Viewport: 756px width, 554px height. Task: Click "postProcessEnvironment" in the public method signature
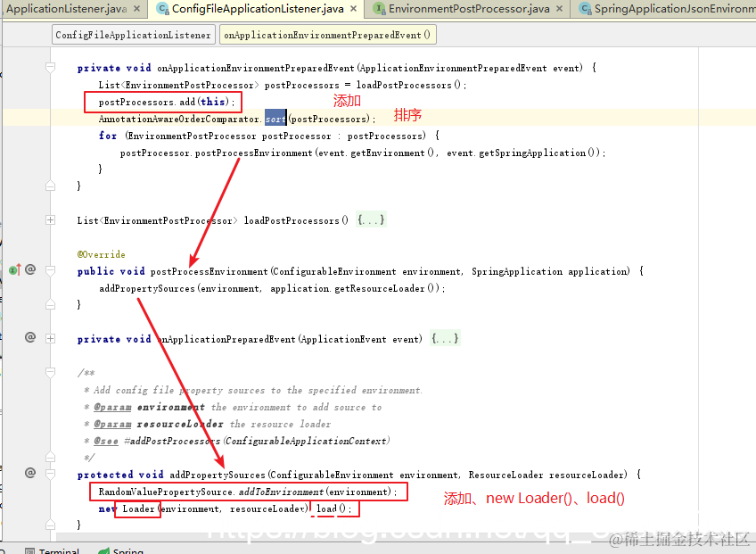click(x=209, y=271)
